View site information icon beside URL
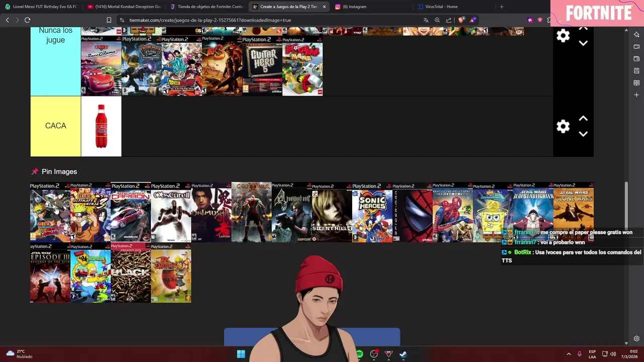This screenshot has width=644, height=362. pos(122,20)
